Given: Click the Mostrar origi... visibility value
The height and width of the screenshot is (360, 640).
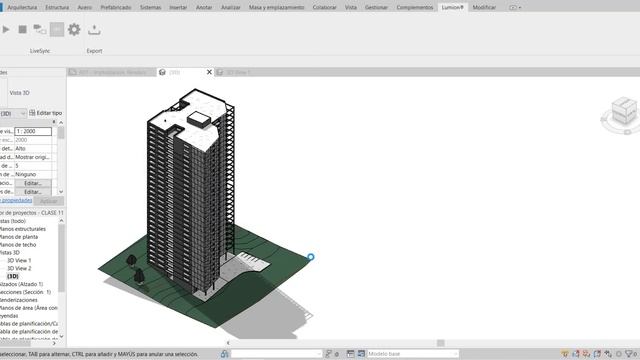Looking at the screenshot, I should pos(33,157).
